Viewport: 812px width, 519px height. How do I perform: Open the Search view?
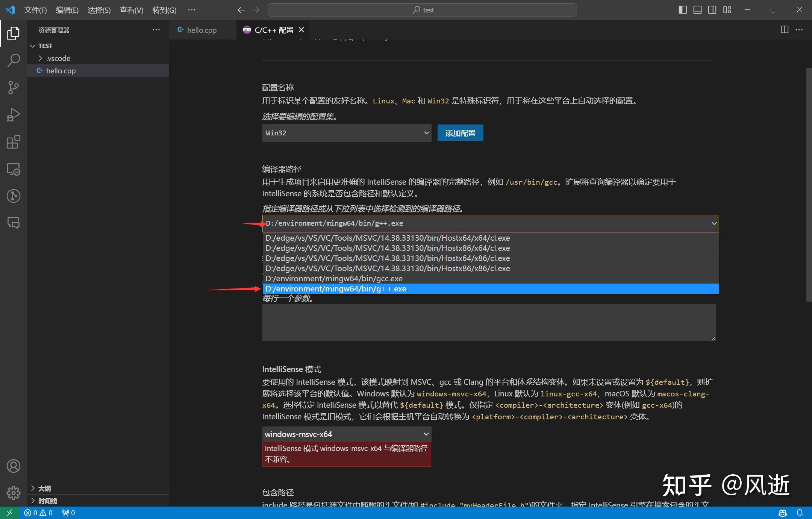tap(14, 60)
